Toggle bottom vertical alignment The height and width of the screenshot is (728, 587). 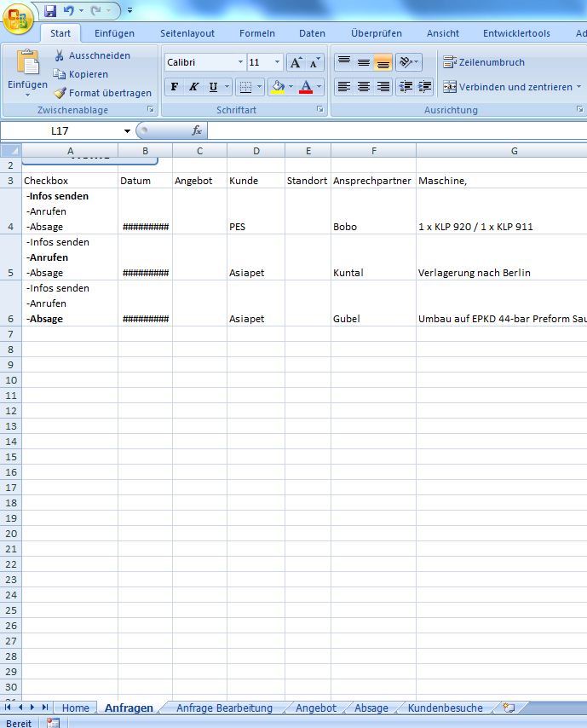(x=383, y=62)
